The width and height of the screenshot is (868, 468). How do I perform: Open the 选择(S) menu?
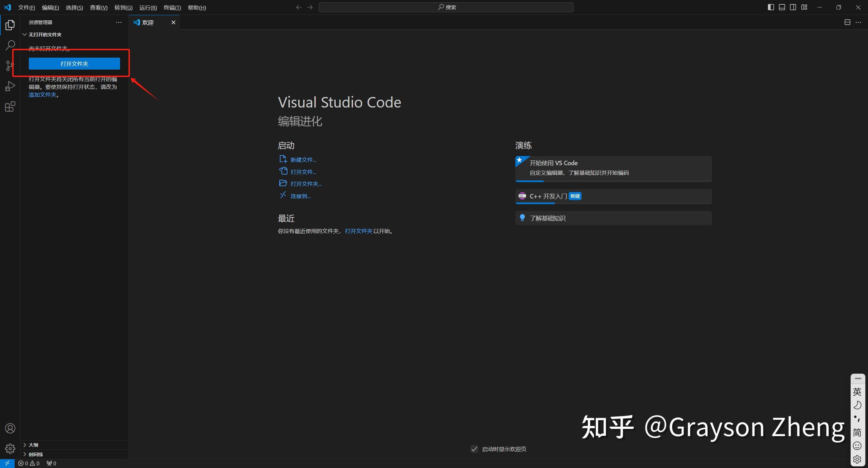74,7
